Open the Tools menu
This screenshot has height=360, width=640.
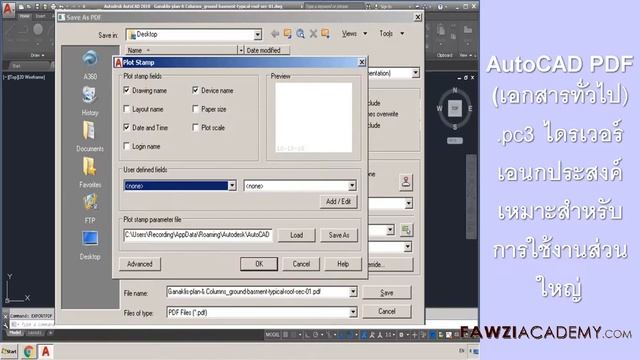(391, 34)
